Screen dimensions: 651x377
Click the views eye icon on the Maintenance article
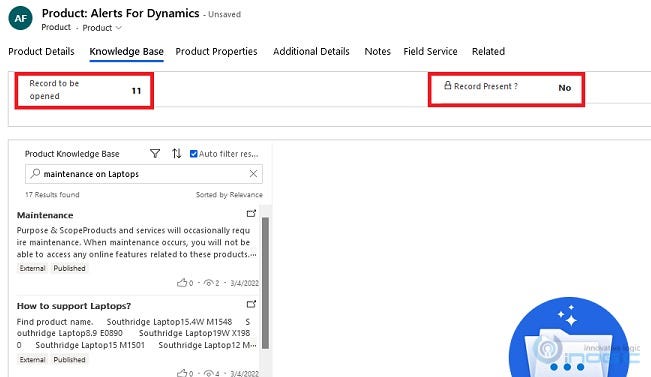tap(208, 283)
